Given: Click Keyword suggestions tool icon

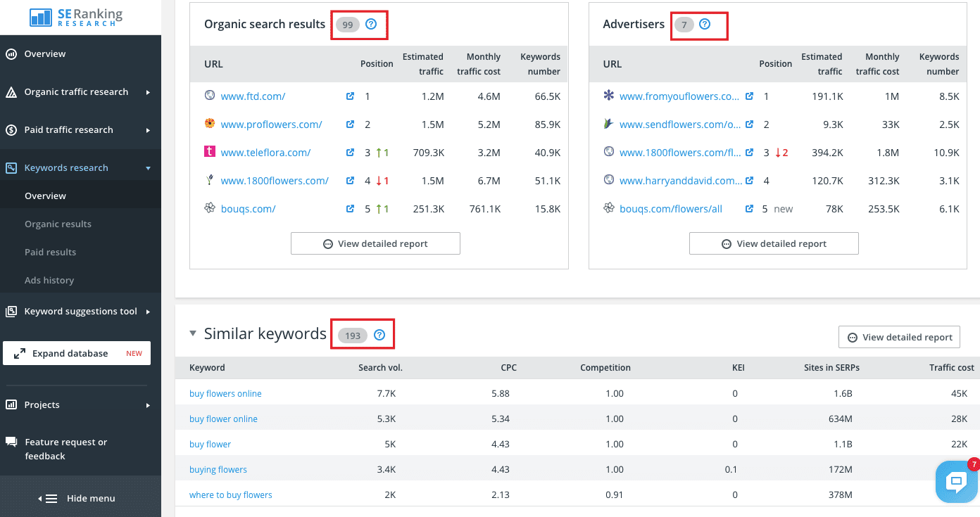Looking at the screenshot, I should tap(11, 312).
